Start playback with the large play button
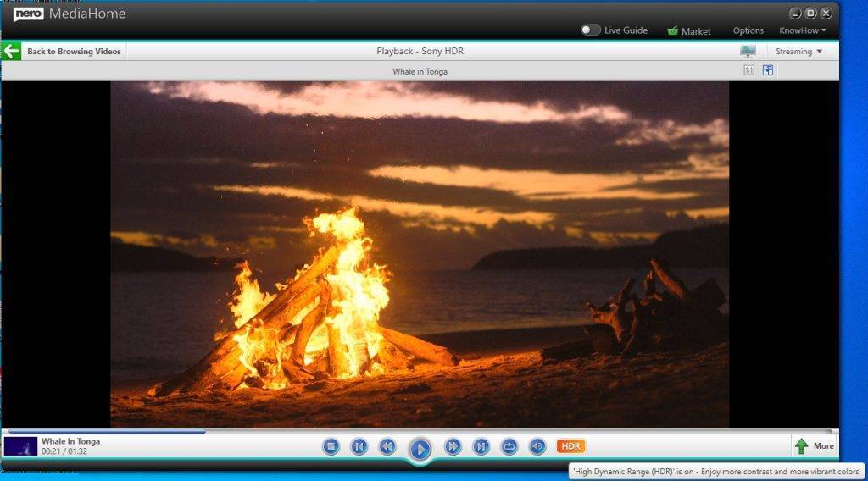Screen dimensions: 868x481 [420, 449]
